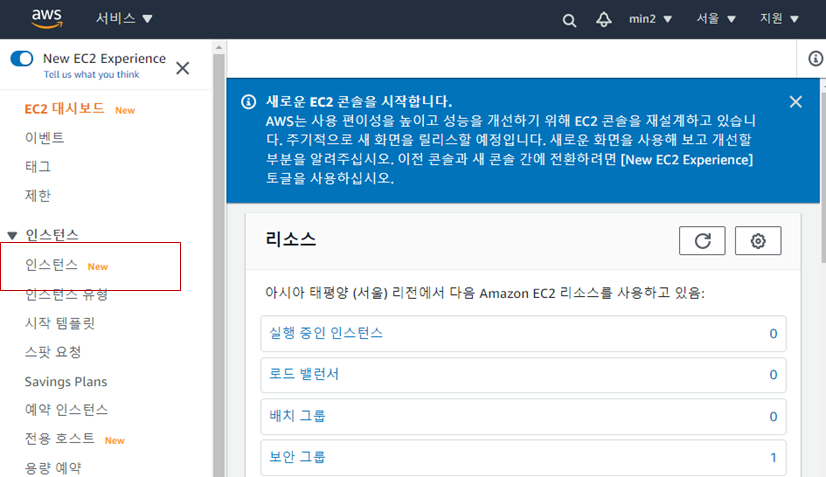The height and width of the screenshot is (477, 826).
Task: Click count 0 for 실행 중인 인스턴스
Action: 773,334
